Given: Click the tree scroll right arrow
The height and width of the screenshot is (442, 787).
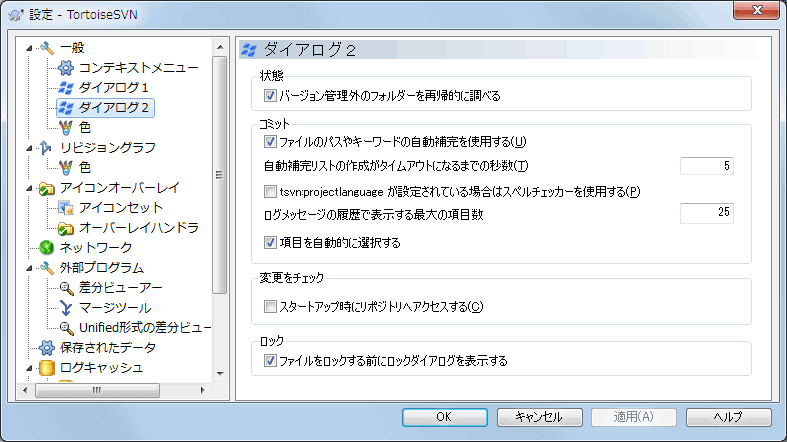Looking at the screenshot, I should [203, 390].
